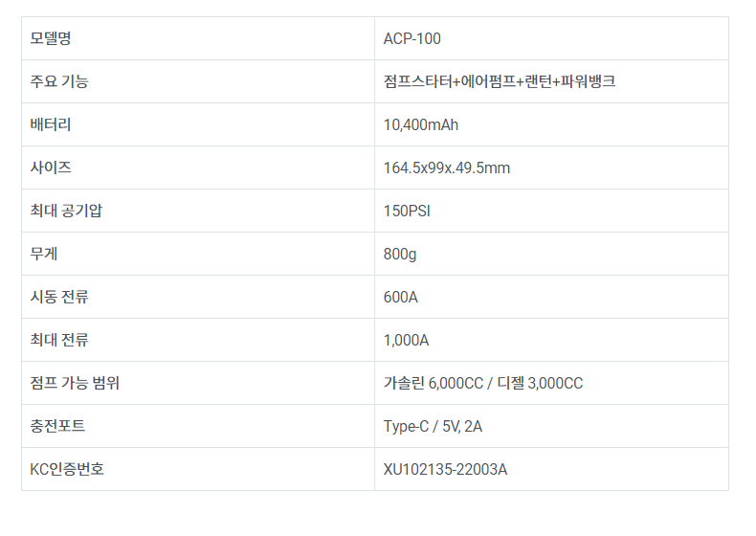
Task: Select the KC number XU102135-22003A
Action: 445,469
